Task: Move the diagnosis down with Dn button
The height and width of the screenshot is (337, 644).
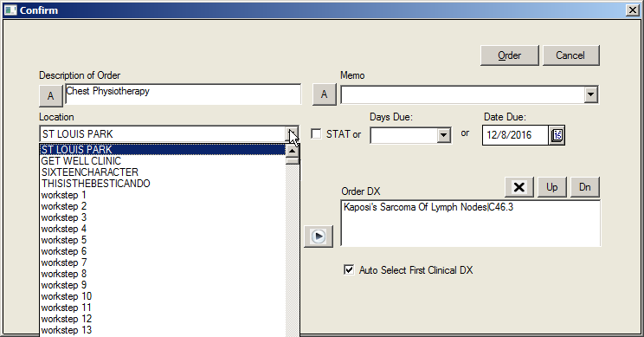Action: 585,187
